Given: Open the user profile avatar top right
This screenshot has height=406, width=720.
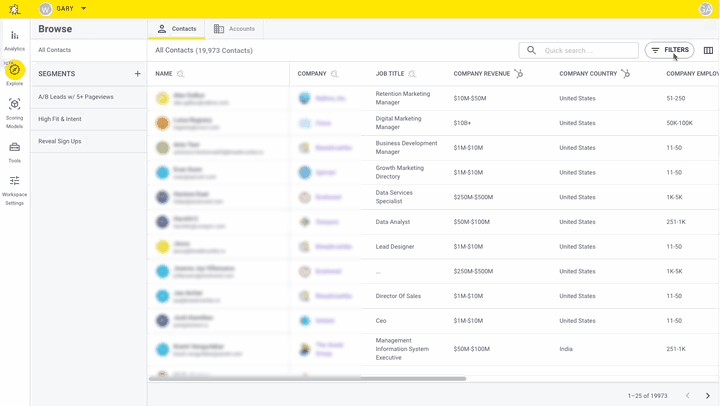Looking at the screenshot, I should [x=705, y=9].
